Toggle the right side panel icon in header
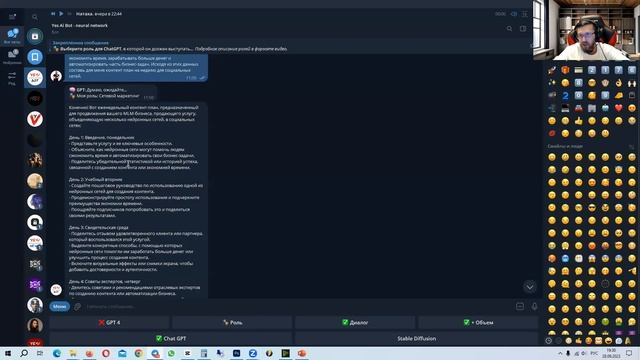 (523, 29)
